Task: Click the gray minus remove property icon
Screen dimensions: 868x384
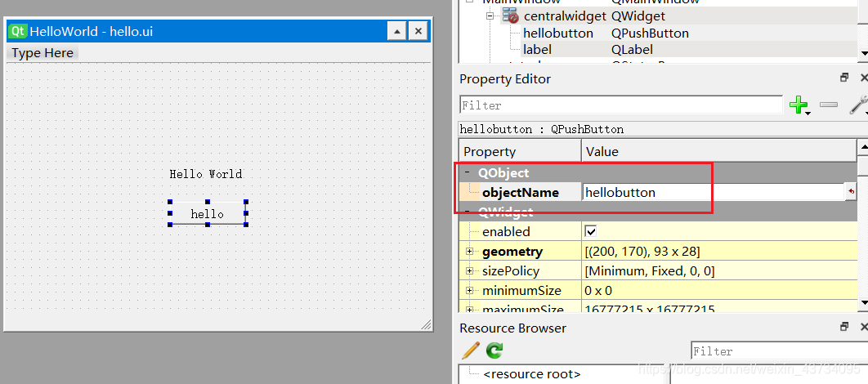Action: click(x=828, y=105)
